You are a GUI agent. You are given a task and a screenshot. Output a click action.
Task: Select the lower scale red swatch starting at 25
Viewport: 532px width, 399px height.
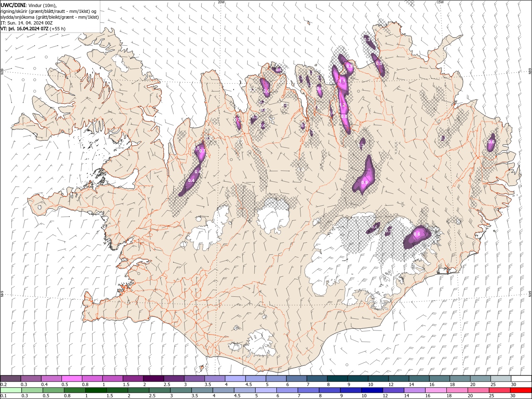tap(499, 390)
